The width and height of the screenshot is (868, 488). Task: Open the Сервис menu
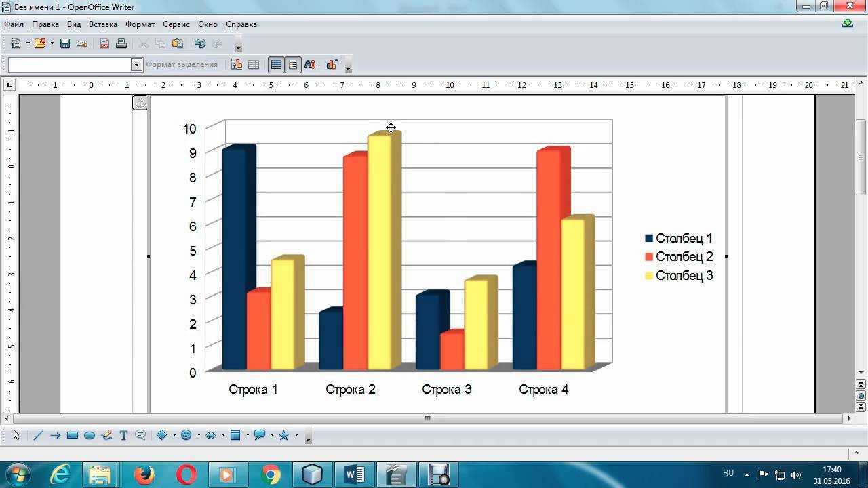pos(176,24)
